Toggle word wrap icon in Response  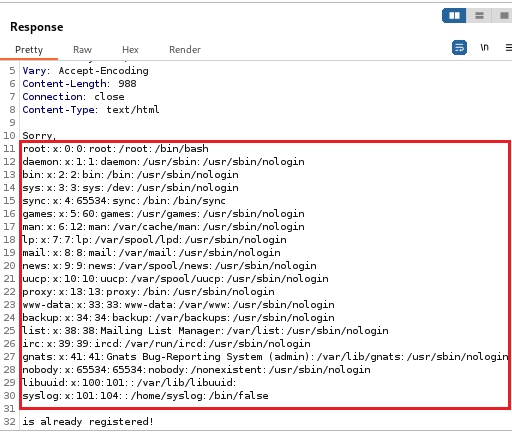pos(459,48)
